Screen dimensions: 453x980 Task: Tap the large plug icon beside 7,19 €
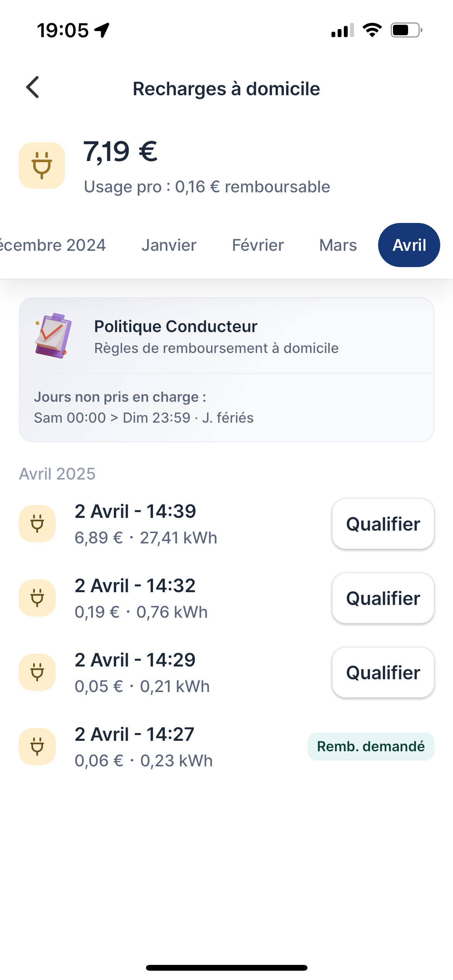click(x=42, y=166)
